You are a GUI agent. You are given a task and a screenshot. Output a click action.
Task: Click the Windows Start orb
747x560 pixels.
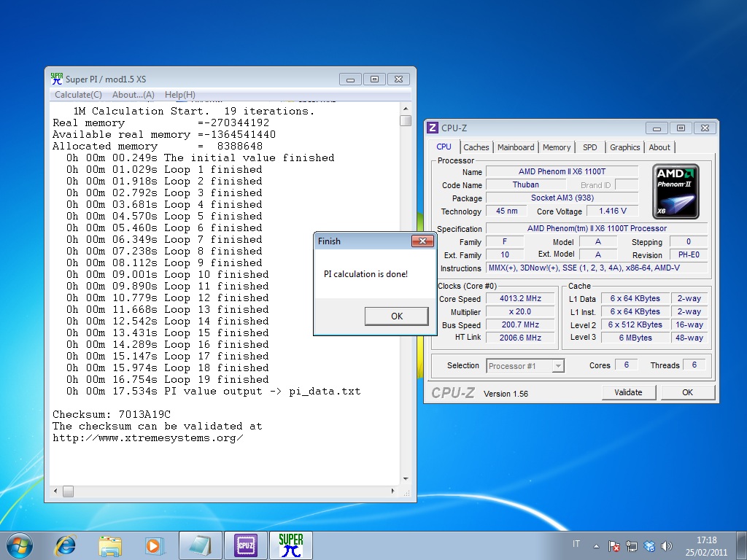[x=19, y=545]
